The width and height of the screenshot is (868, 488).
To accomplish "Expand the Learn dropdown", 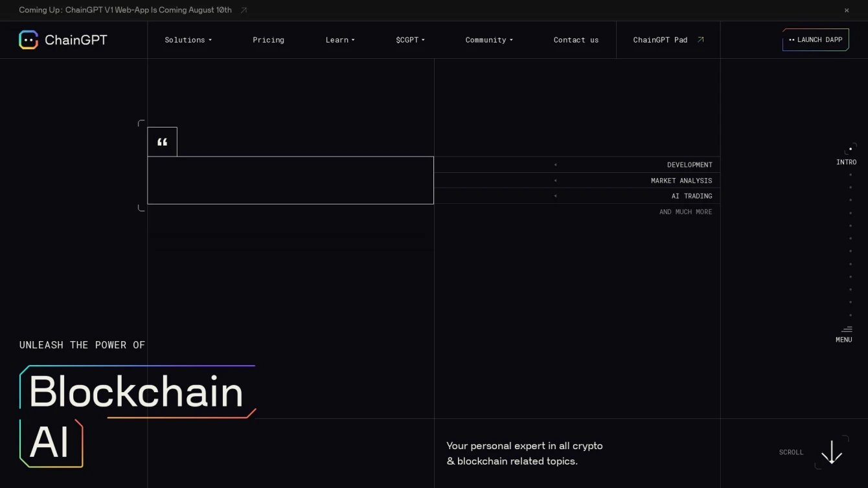I will tap(340, 40).
